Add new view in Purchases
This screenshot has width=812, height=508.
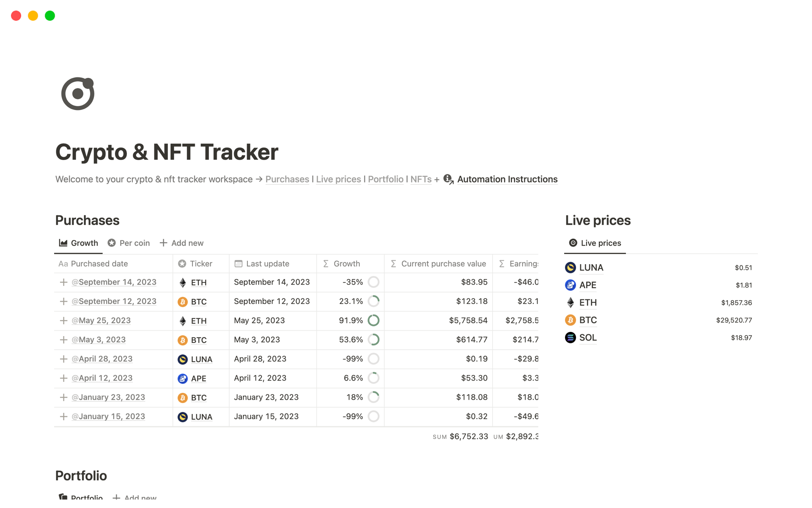click(x=181, y=243)
